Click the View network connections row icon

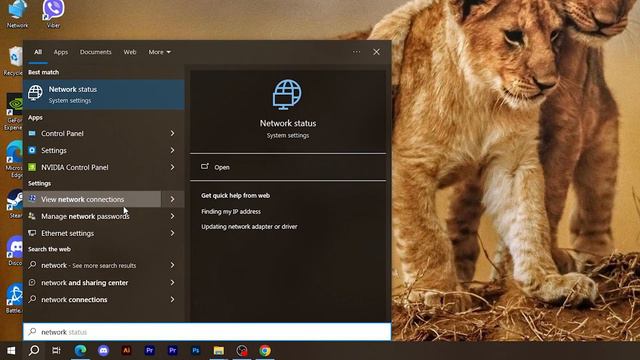coord(32,199)
